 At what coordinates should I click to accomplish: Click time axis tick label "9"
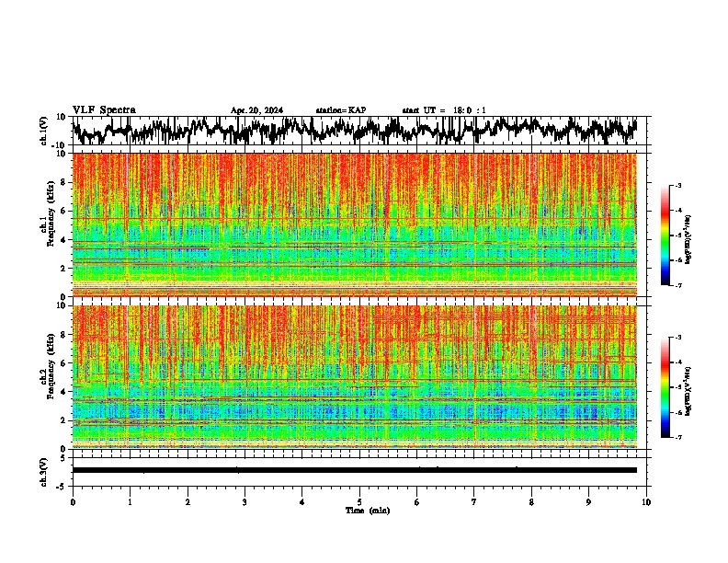(588, 502)
